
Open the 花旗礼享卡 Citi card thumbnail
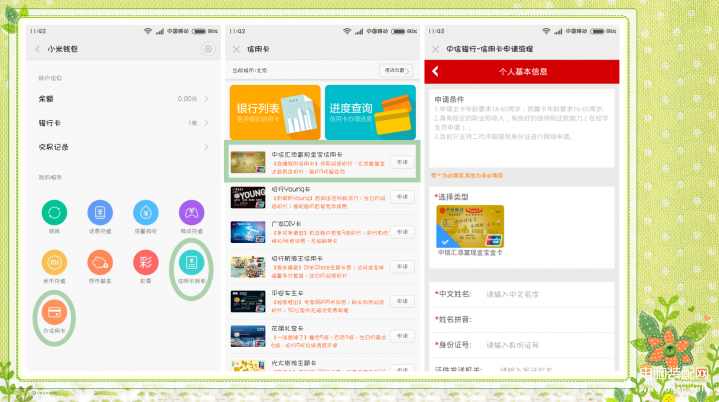click(248, 336)
